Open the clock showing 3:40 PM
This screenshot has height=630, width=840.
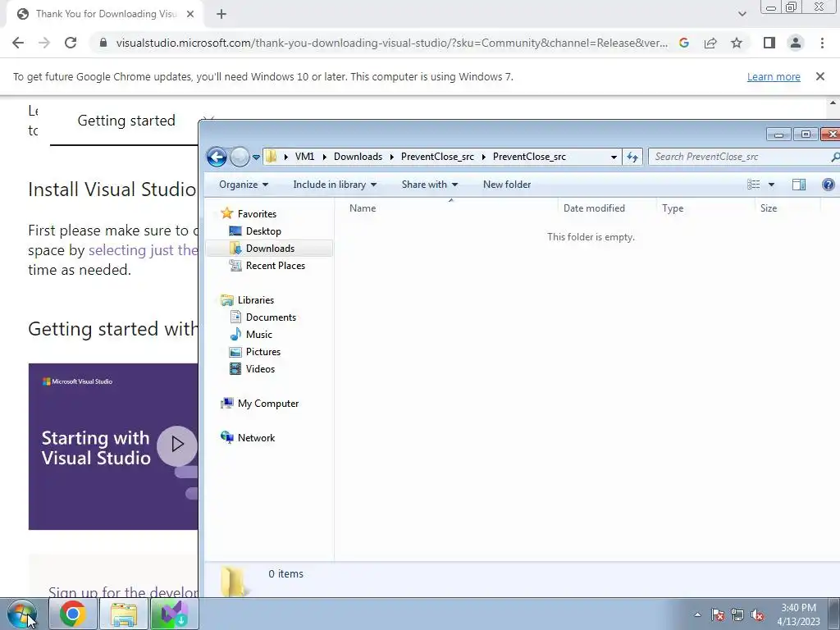(798, 614)
